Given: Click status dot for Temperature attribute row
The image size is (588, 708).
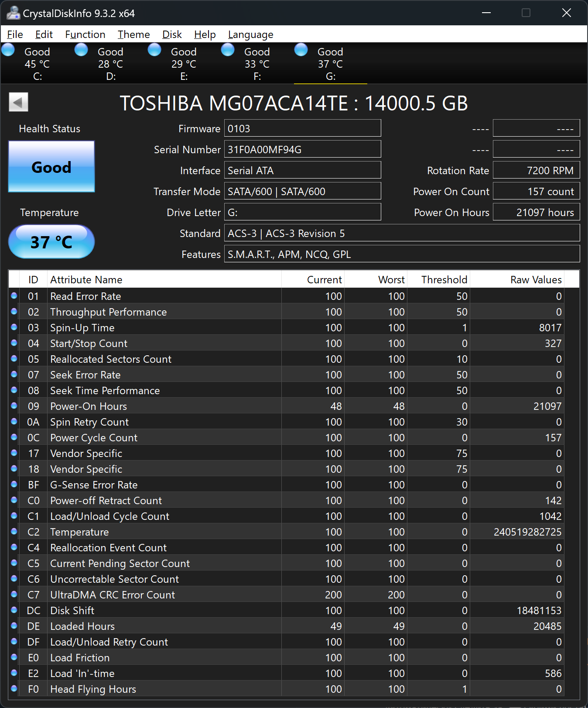Looking at the screenshot, I should coord(14,532).
